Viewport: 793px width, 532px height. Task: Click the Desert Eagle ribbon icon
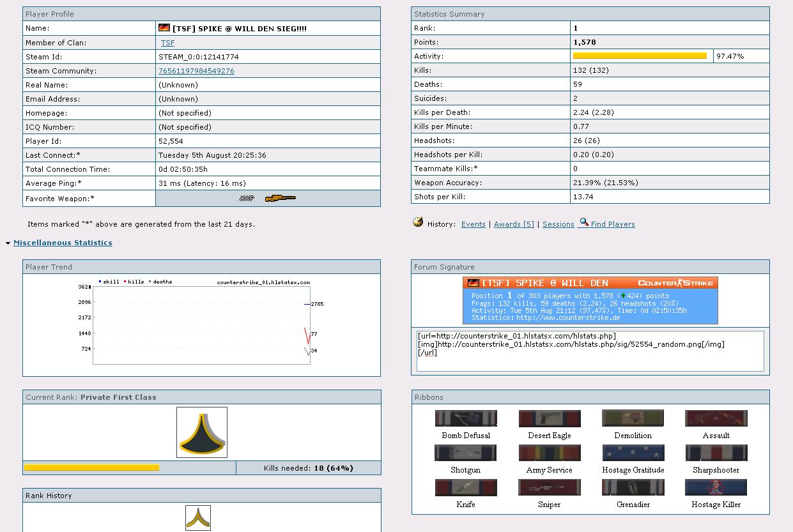(x=550, y=418)
